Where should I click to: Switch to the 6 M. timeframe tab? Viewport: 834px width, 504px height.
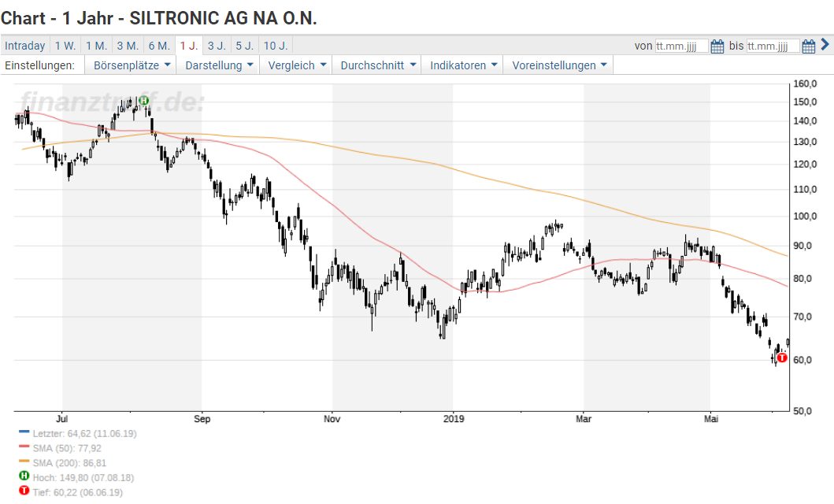pyautogui.click(x=159, y=46)
